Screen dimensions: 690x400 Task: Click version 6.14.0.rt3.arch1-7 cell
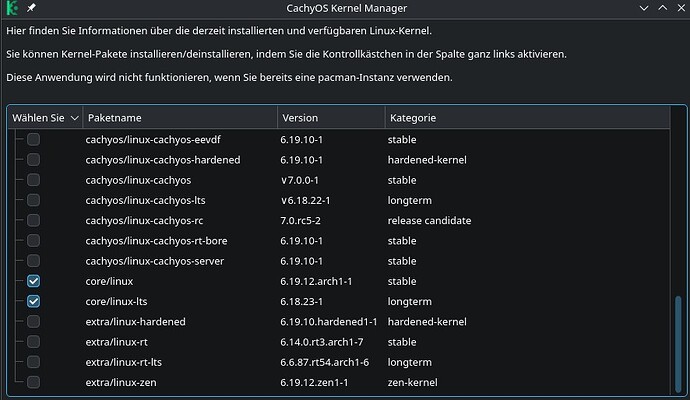click(x=322, y=342)
